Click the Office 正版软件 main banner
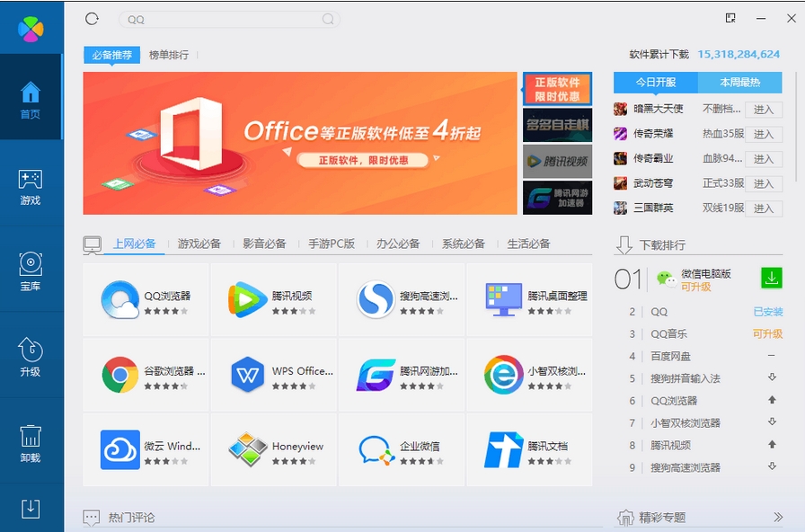 pos(300,143)
